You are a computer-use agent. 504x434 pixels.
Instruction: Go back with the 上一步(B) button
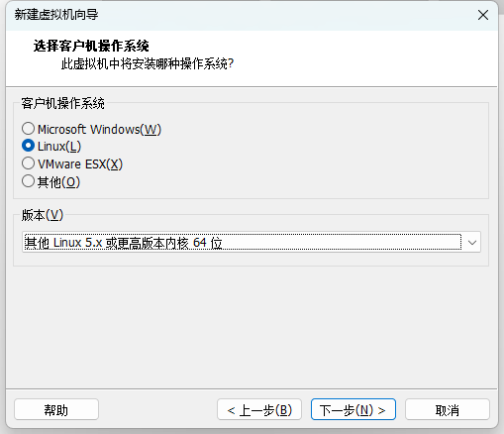(x=259, y=409)
